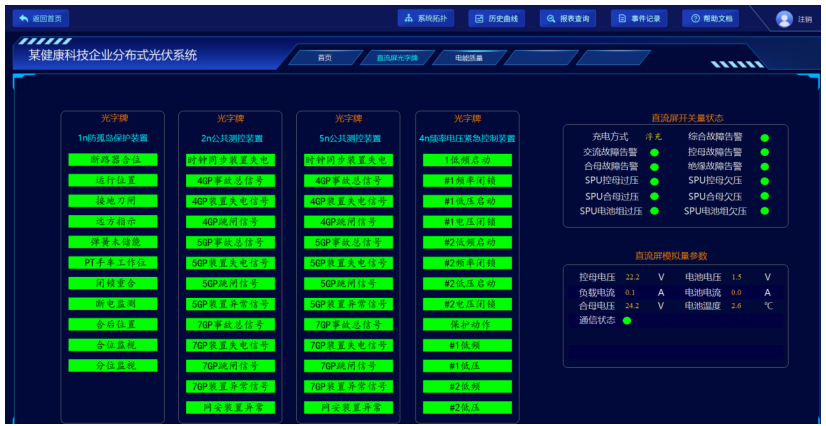
Task: Click 断电监测 annunciator tile
Action: (113, 303)
